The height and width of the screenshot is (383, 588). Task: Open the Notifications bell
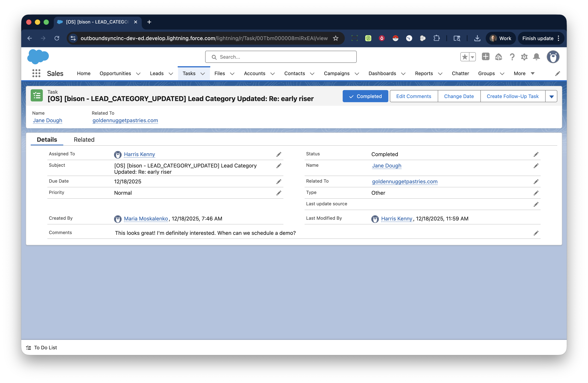(x=536, y=57)
